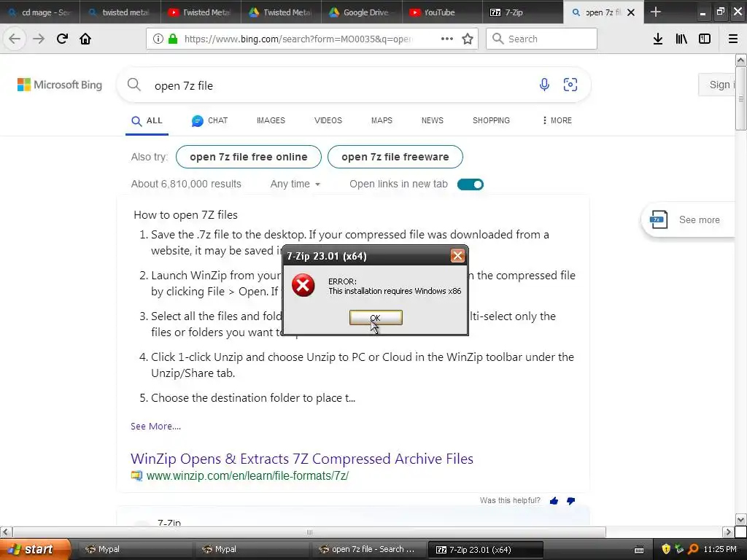Click vertical scrollbar down arrow
The height and width of the screenshot is (560, 747).
point(740,519)
